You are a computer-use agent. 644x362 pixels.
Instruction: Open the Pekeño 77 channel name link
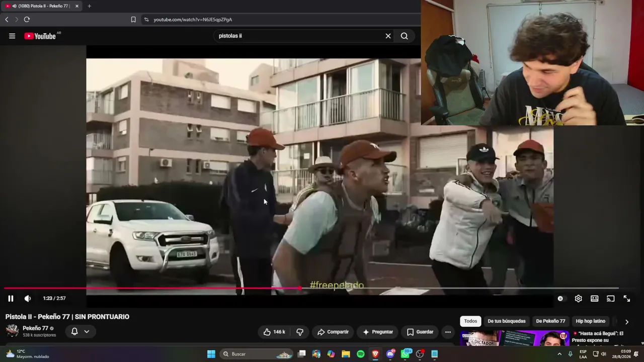[35, 328]
